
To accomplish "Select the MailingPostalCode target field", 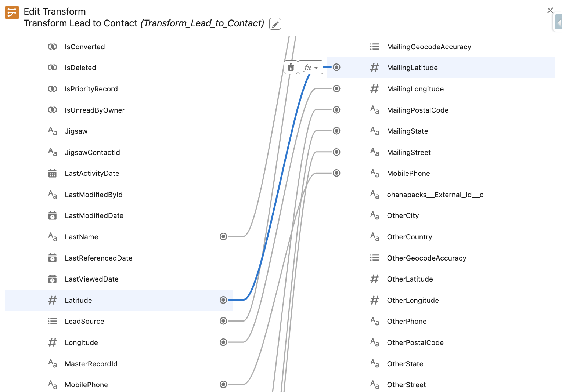I will [x=417, y=110].
